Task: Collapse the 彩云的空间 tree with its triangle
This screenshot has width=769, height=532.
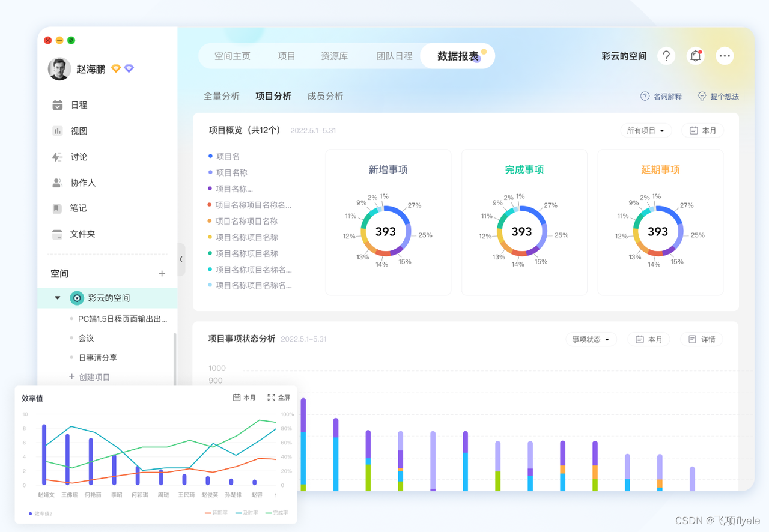Action: click(x=58, y=298)
